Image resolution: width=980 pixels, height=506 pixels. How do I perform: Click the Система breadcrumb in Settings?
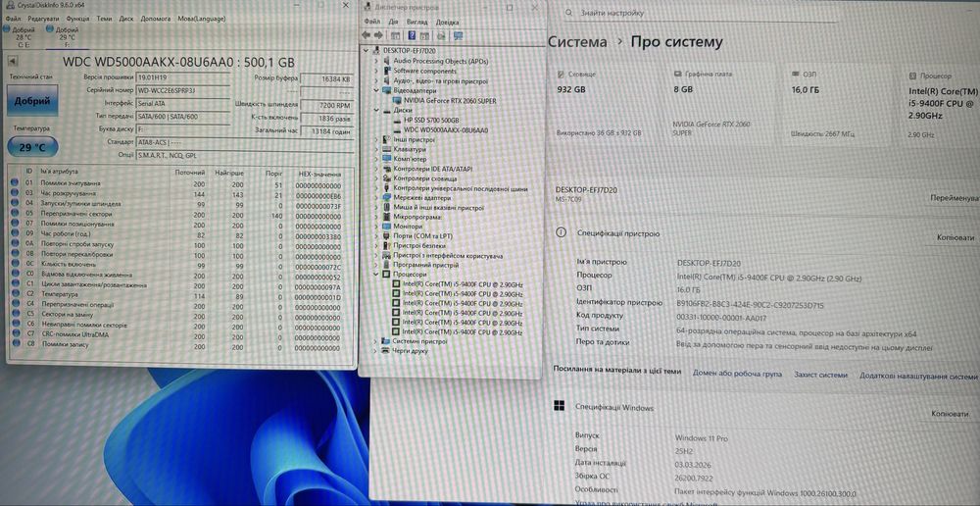(x=577, y=42)
